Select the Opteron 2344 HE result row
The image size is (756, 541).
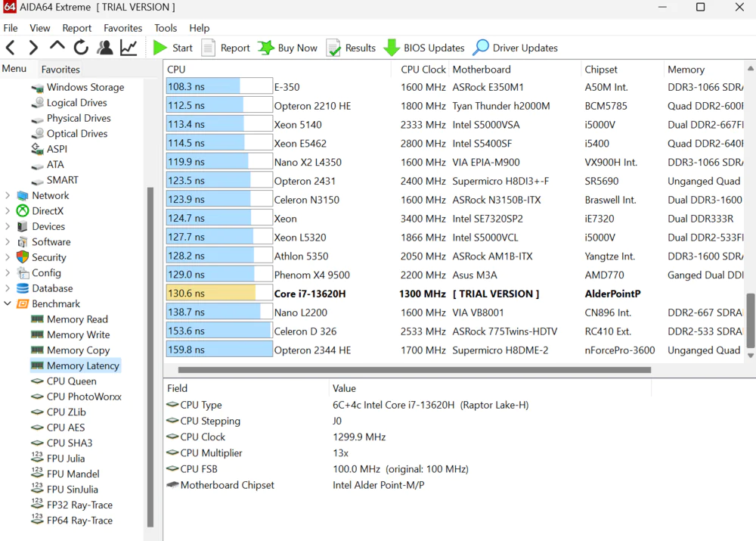[454, 350]
